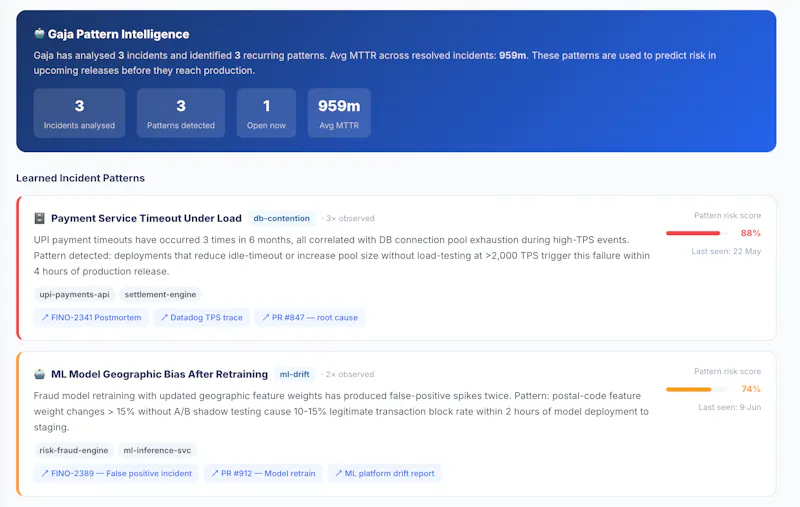Click ML Model Geographic Bias After Retraining title
The width and height of the screenshot is (800, 507).
pos(159,374)
